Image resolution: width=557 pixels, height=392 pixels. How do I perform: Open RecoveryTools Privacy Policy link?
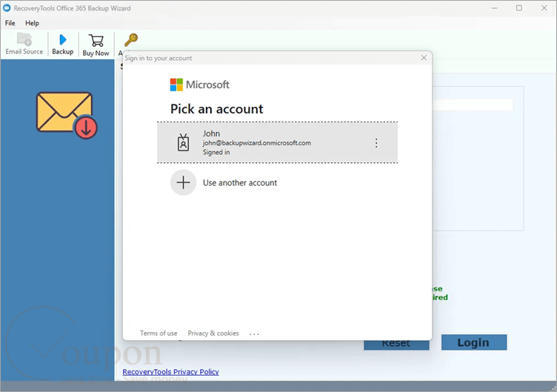170,372
